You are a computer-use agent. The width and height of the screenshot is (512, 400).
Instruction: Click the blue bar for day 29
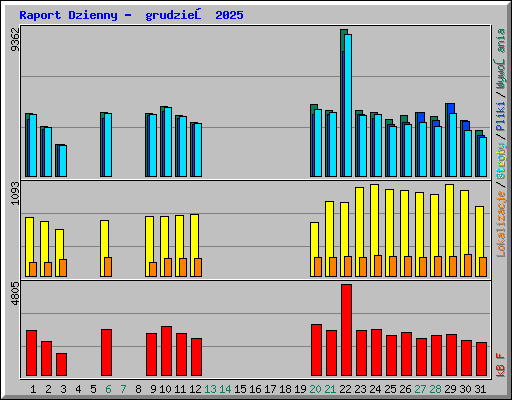451,108
